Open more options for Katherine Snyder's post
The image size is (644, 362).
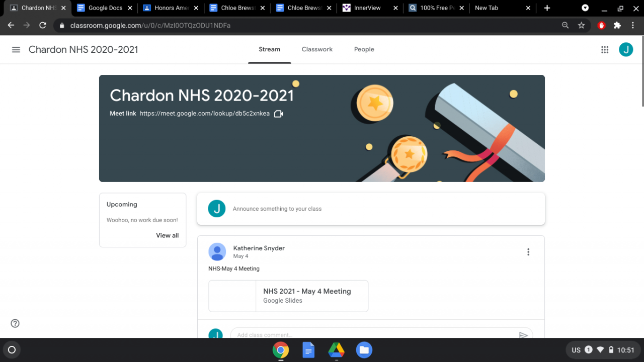click(528, 252)
